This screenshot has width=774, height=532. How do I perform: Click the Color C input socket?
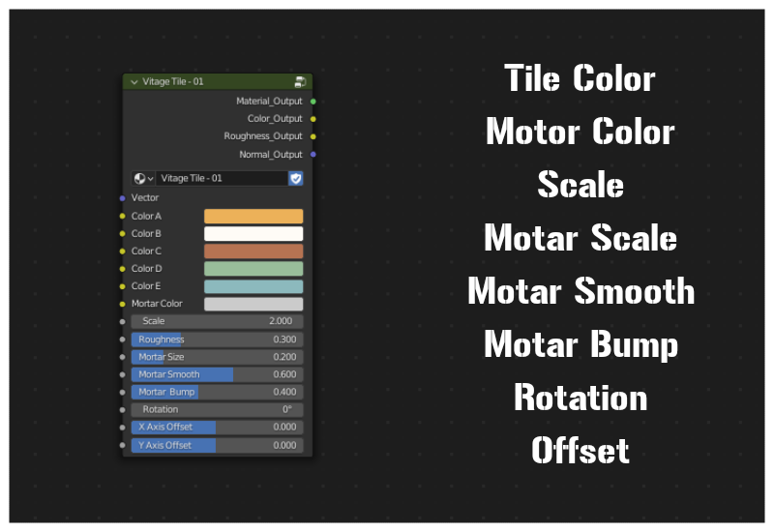pos(123,251)
